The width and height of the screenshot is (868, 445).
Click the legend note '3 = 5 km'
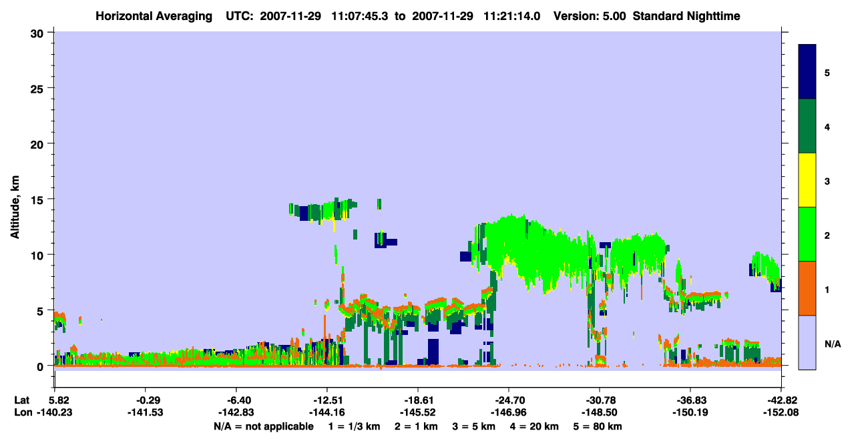click(474, 426)
